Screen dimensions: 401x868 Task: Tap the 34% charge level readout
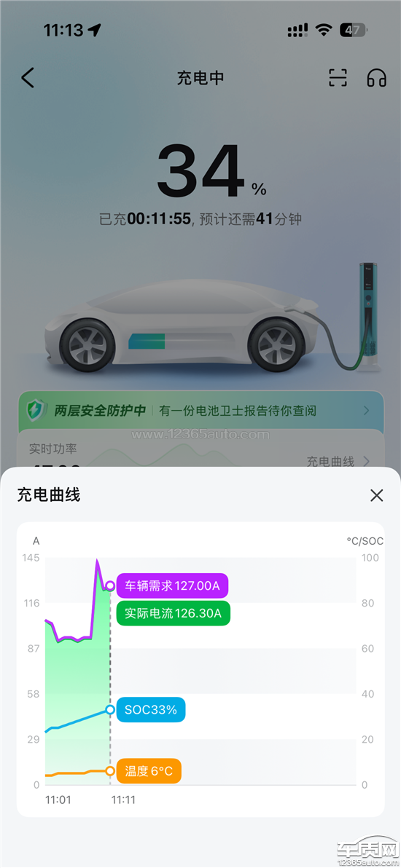tap(211, 172)
